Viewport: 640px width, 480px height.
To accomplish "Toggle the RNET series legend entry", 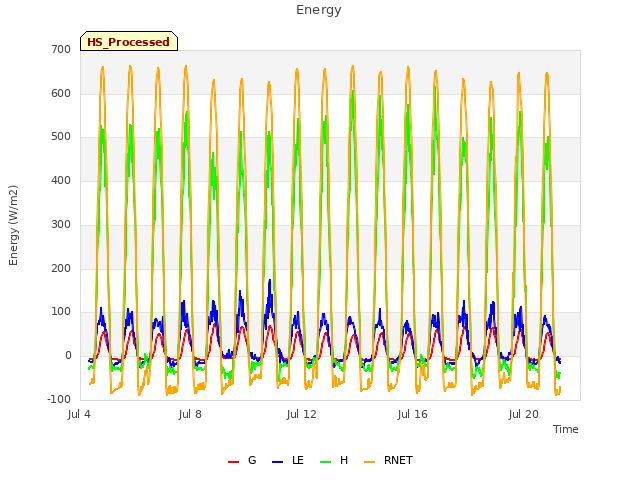I will tap(388, 460).
